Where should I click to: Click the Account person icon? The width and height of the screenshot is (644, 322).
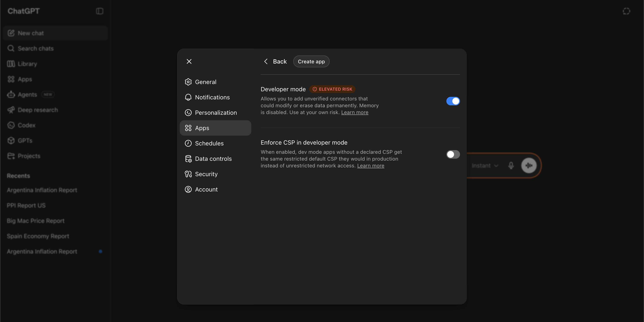coord(188,189)
